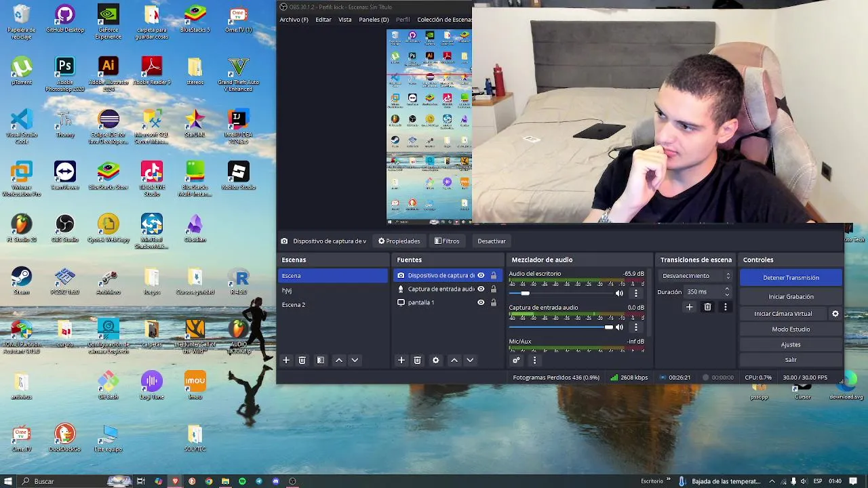Screen dimensions: 868x488
Task: Toggle lock on pantalla 1 source
Action: 493,302
